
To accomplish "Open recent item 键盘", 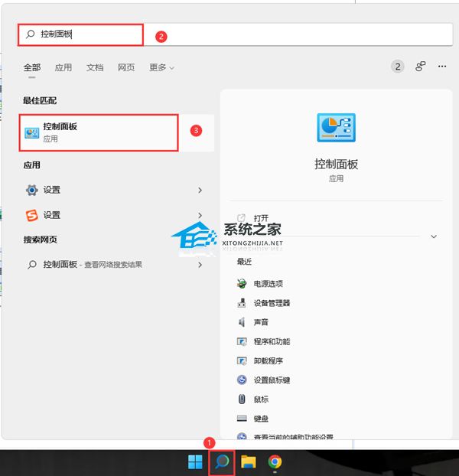I will 261,419.
